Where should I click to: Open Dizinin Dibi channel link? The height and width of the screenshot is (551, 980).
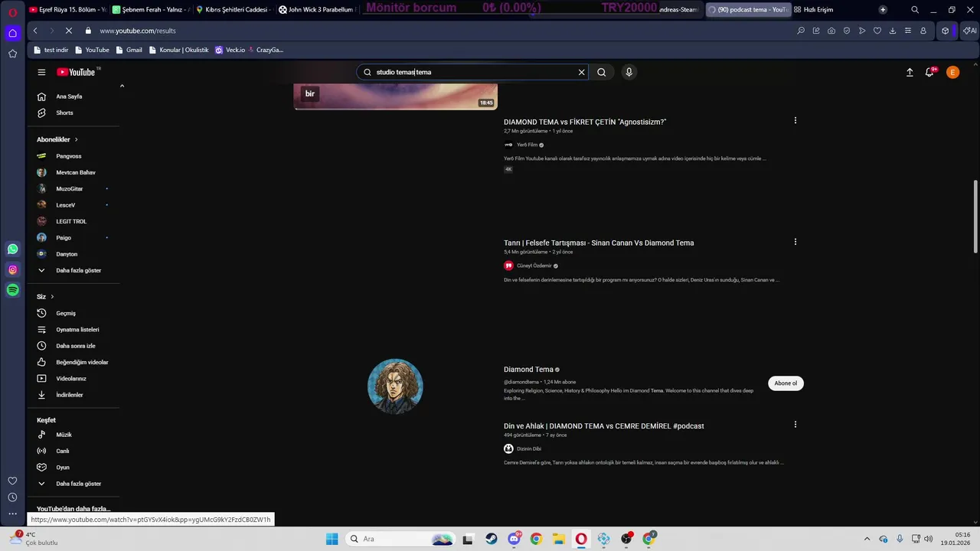[x=529, y=448]
